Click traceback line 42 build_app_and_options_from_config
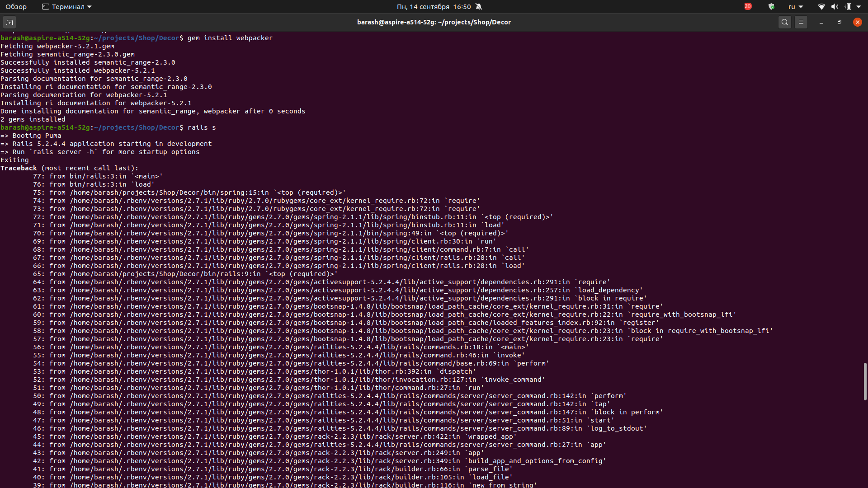The image size is (868, 488). tap(320, 461)
